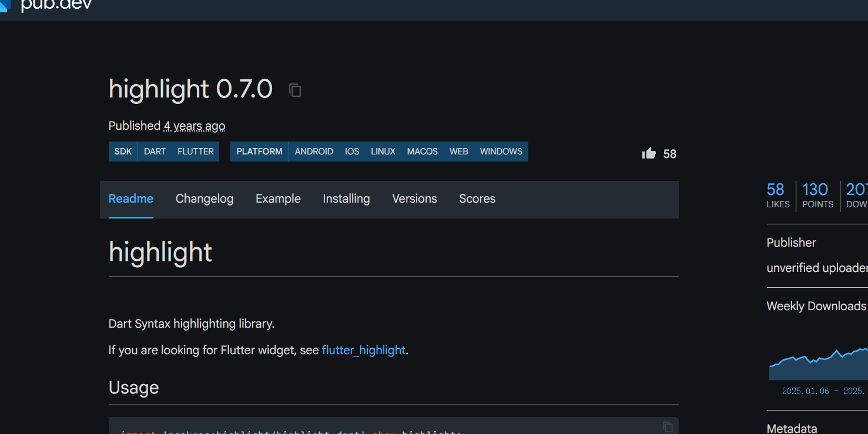Image resolution: width=868 pixels, height=434 pixels.
Task: Like the package with thumbs-up icon
Action: point(649,154)
